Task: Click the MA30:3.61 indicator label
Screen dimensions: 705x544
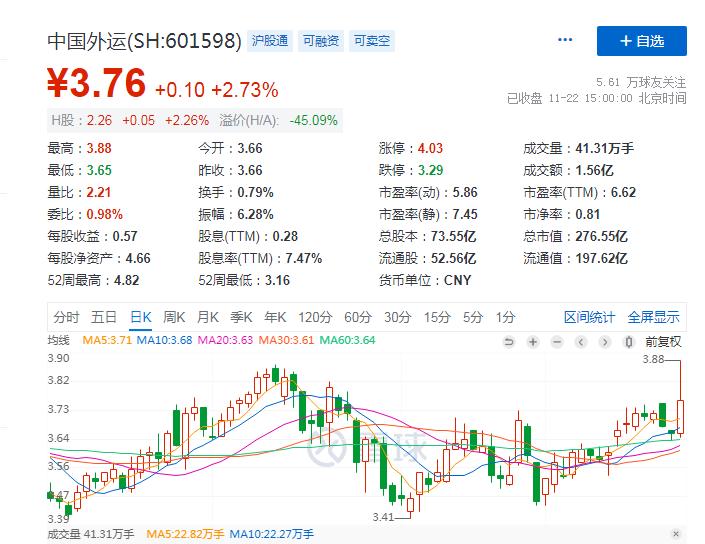Action: click(286, 340)
